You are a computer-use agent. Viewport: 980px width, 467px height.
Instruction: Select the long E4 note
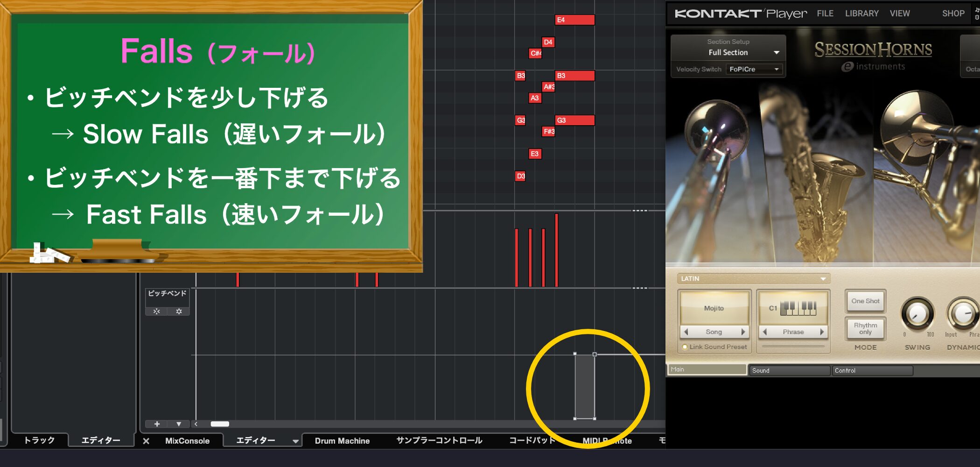click(x=574, y=20)
